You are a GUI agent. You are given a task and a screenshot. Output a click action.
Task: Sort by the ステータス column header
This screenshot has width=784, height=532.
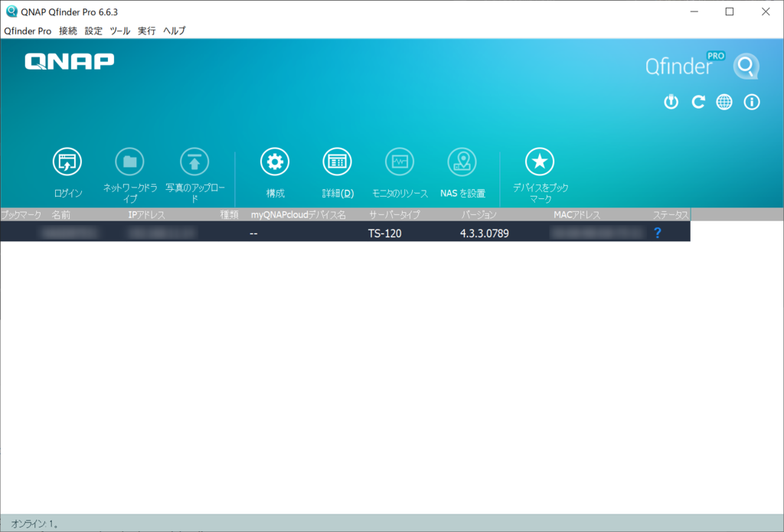671,215
